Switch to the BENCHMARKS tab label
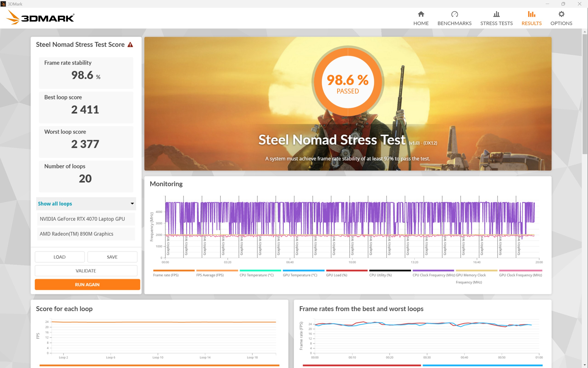The image size is (588, 368). tap(454, 23)
